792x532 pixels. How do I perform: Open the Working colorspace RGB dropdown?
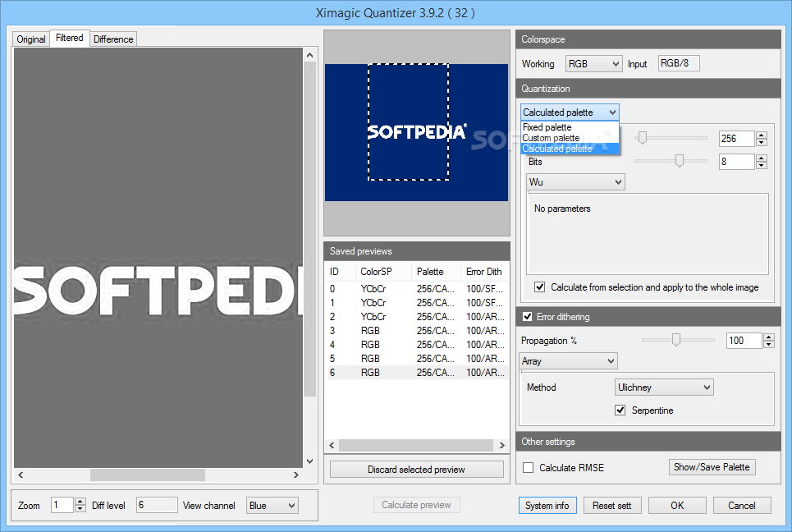[593, 64]
